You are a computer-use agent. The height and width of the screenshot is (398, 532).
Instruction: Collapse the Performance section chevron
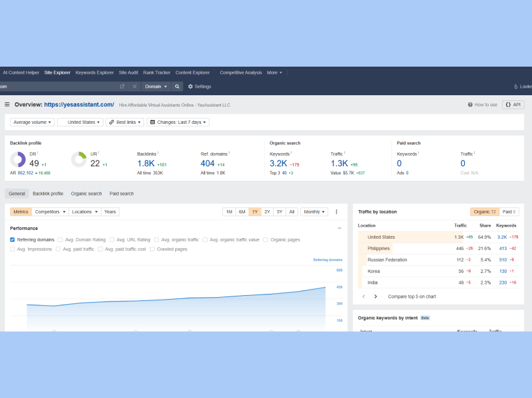pyautogui.click(x=339, y=229)
